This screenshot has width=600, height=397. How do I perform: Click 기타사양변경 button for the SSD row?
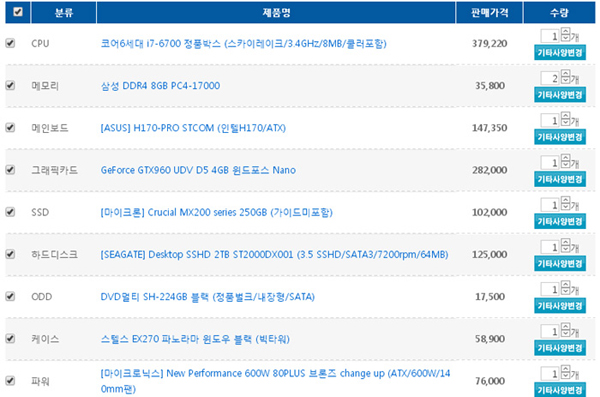tap(560, 221)
